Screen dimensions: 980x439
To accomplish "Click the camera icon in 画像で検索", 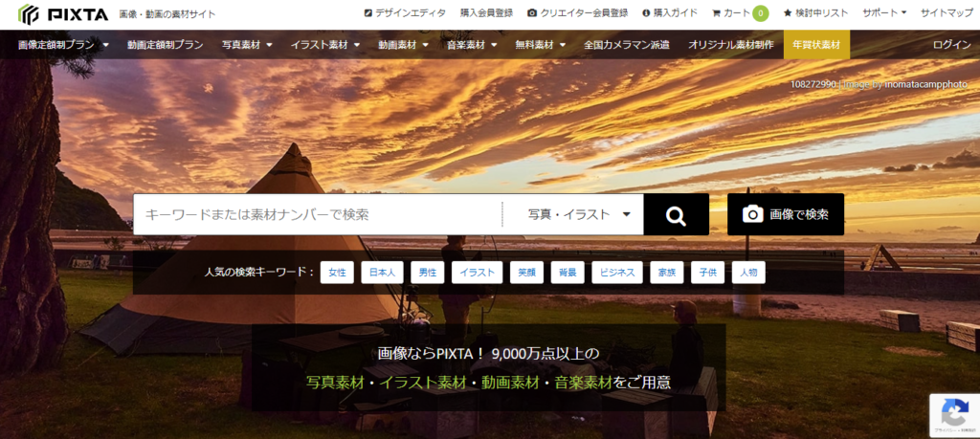I will pos(753,214).
